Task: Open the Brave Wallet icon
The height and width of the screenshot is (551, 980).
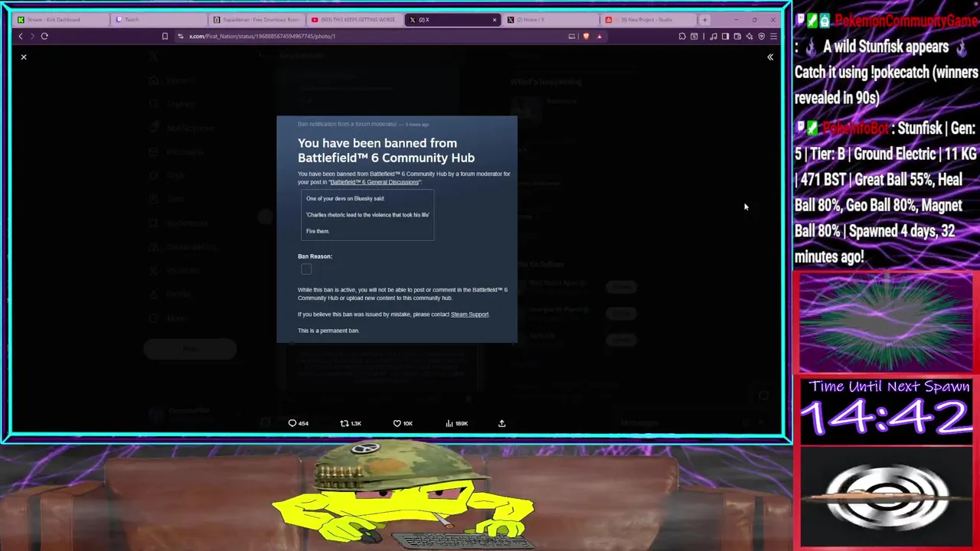Action: (x=737, y=36)
